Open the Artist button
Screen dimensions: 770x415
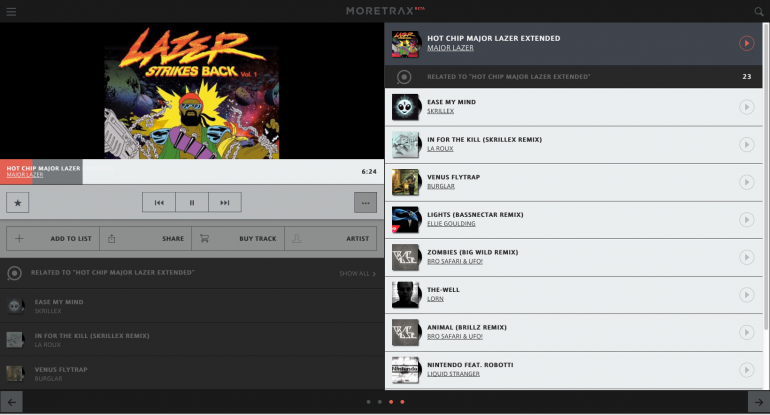tap(330, 239)
